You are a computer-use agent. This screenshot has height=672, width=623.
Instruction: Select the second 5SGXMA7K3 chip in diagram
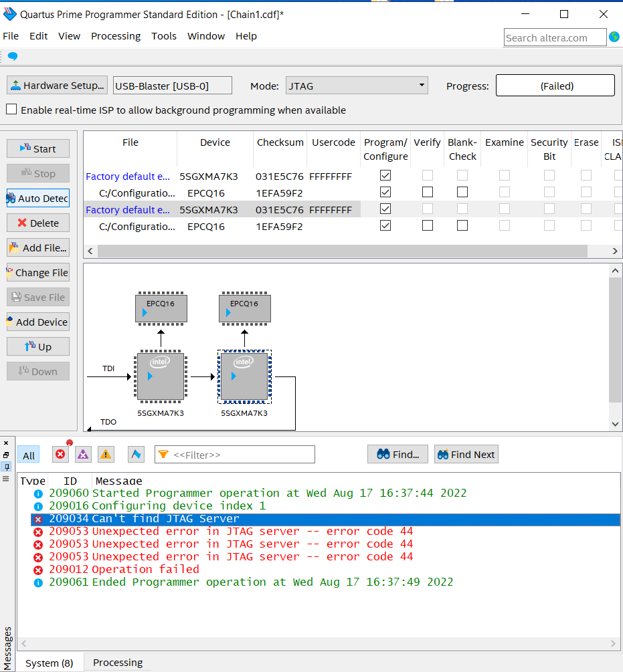(244, 377)
